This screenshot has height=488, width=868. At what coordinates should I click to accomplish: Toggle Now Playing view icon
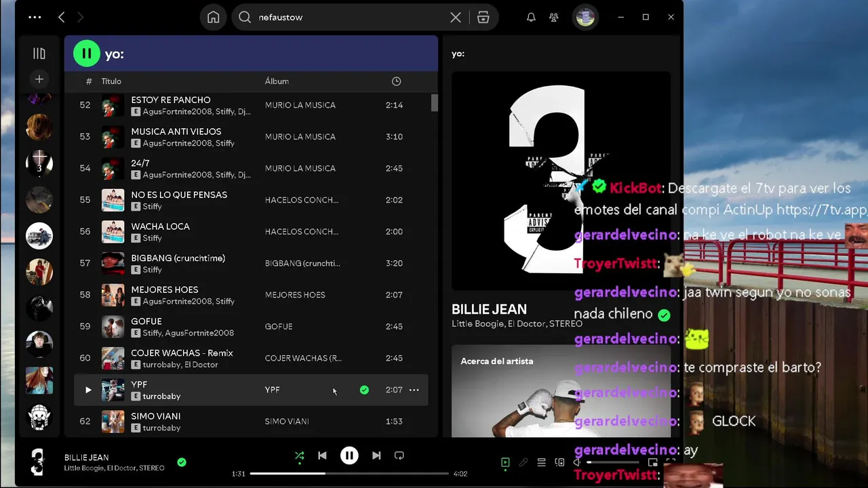click(x=505, y=462)
